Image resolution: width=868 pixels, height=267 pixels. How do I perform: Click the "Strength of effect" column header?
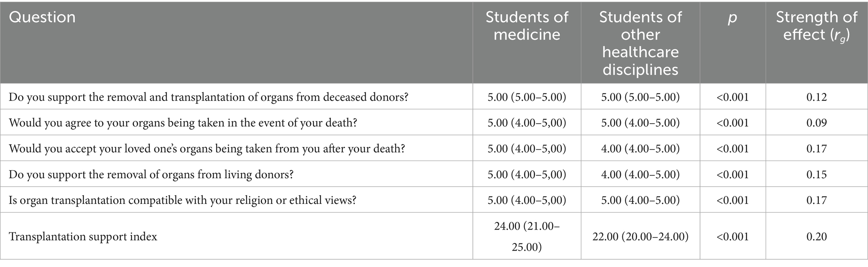[x=816, y=26]
